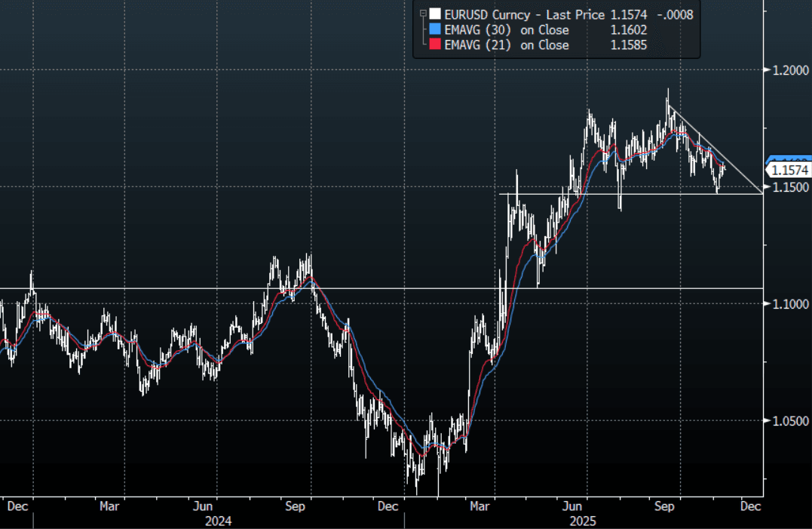Click the 1.0500 y-axis label
This screenshot has height=529, width=812.
point(790,421)
